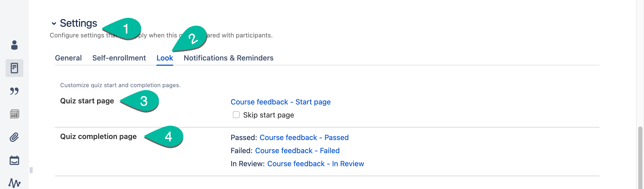
Task: Select the pages document icon in the sidebar
Action: tap(14, 68)
